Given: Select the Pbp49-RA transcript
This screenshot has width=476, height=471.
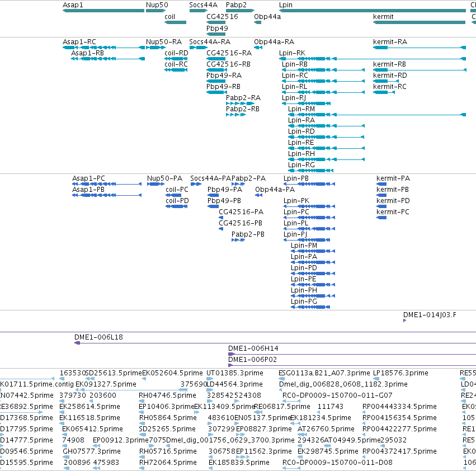Looking at the screenshot, I should coord(216,81).
